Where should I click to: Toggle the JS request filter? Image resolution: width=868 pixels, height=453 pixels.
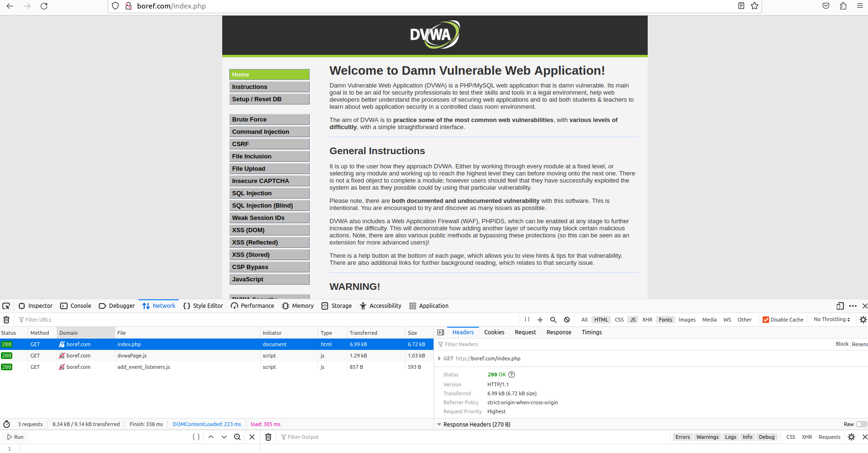tap(633, 320)
